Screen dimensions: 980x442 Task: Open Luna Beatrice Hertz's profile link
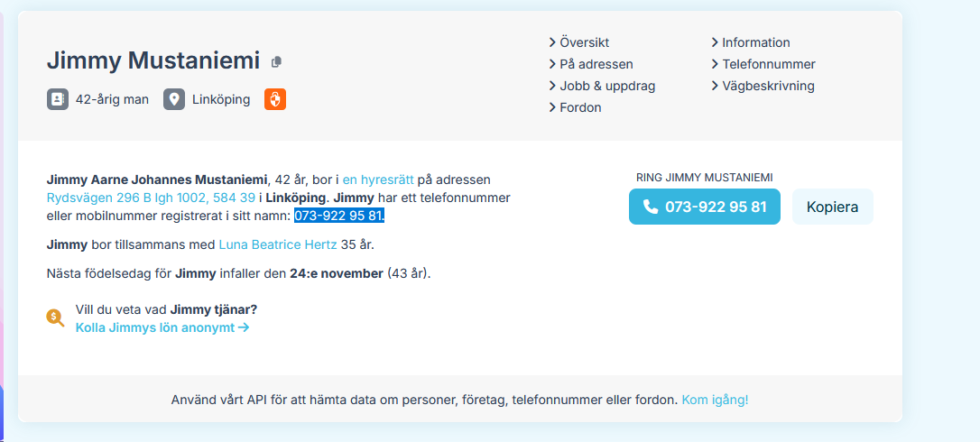pos(278,244)
